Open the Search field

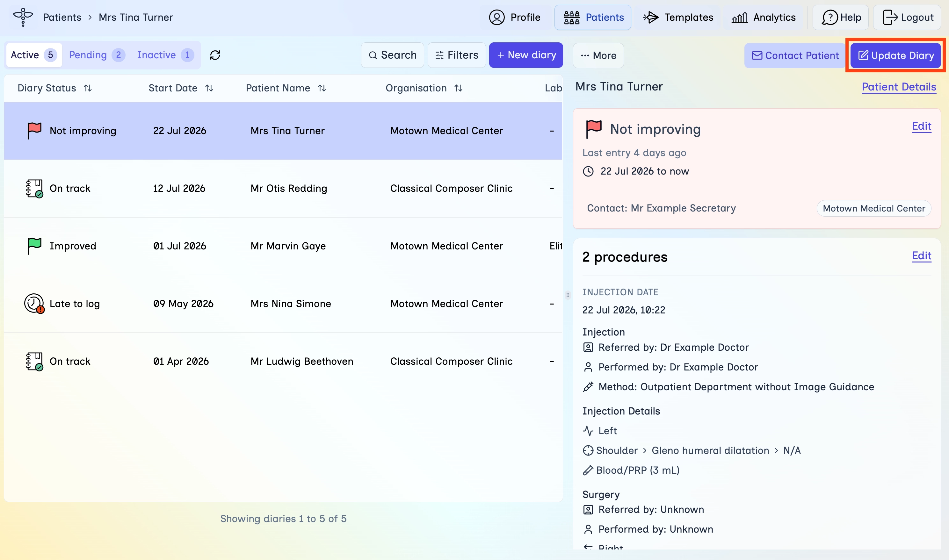[x=392, y=55]
